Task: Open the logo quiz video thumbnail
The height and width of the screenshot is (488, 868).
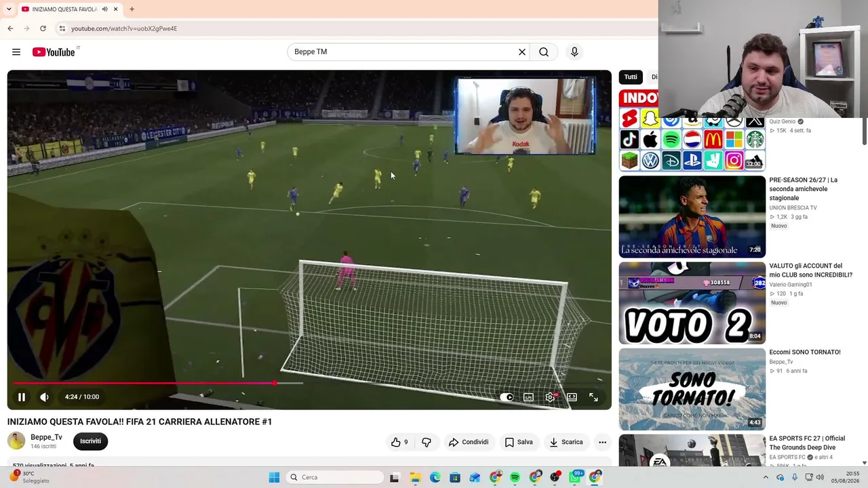Action: point(692,130)
